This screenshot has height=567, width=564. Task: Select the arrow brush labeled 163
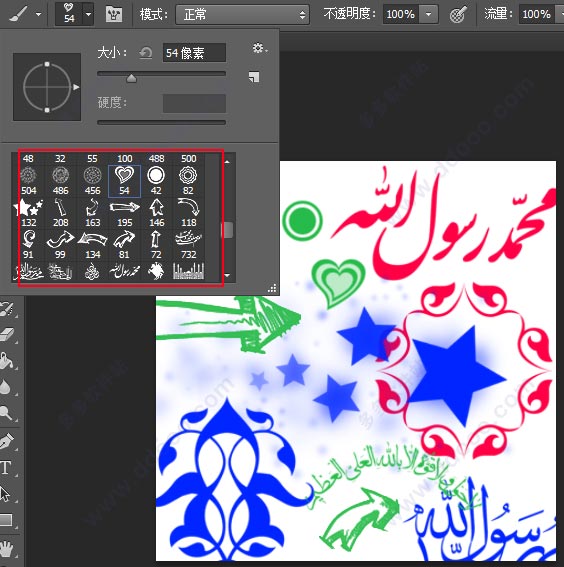pyautogui.click(x=93, y=213)
